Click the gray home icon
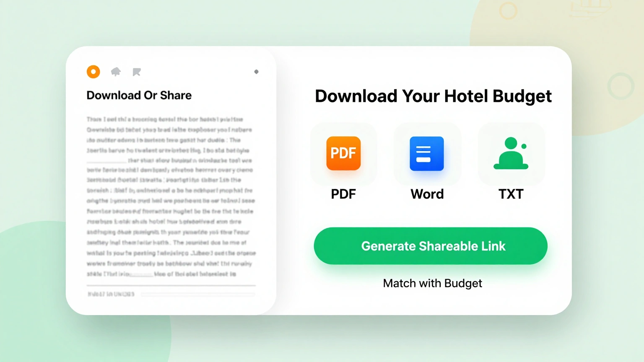This screenshot has width=644, height=362. [116, 72]
